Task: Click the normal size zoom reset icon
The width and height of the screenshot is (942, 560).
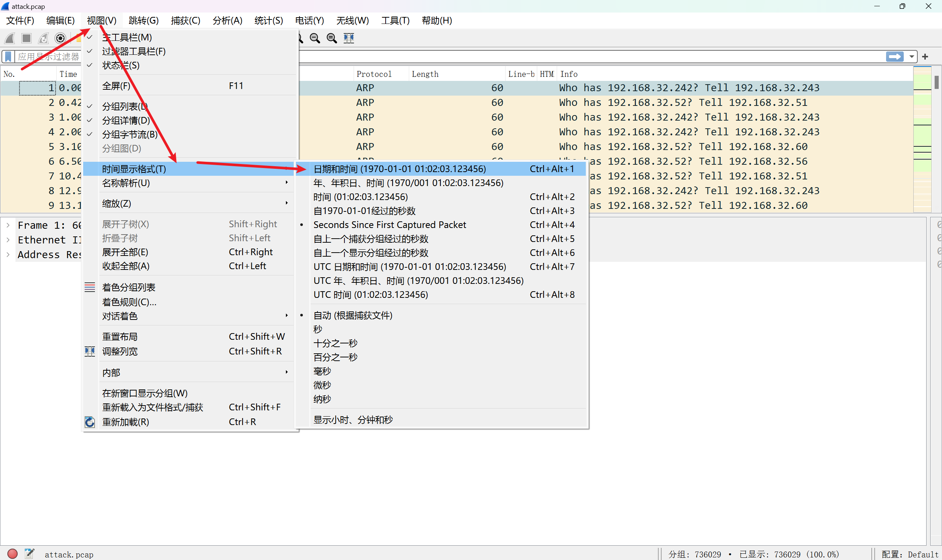Action: 332,38
